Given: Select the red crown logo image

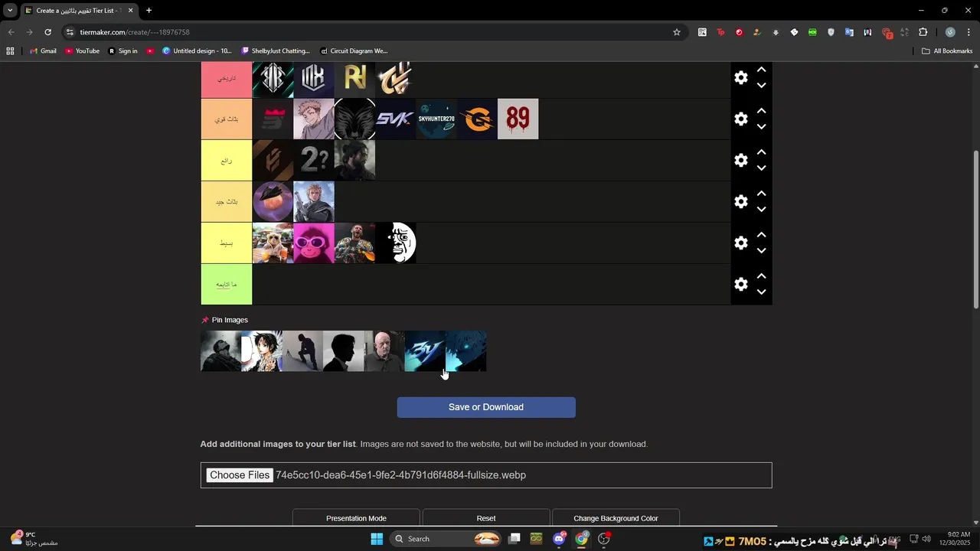Looking at the screenshot, I should point(273,119).
